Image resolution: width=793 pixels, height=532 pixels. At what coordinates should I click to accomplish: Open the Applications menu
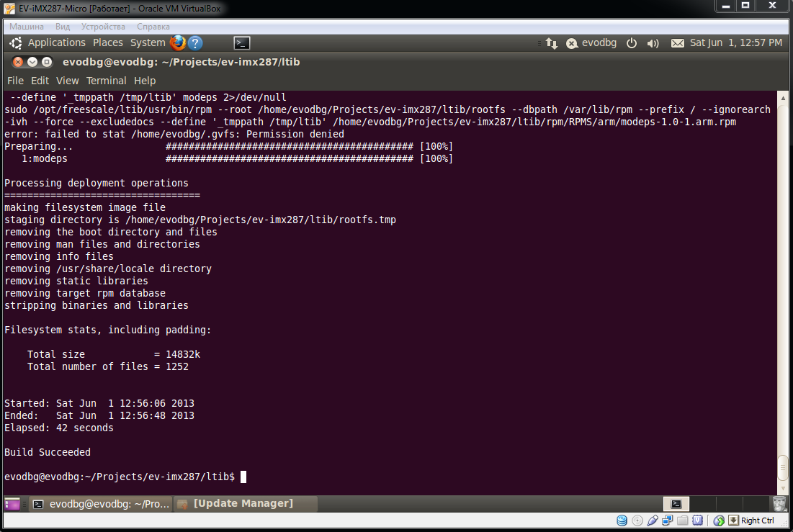pos(57,43)
